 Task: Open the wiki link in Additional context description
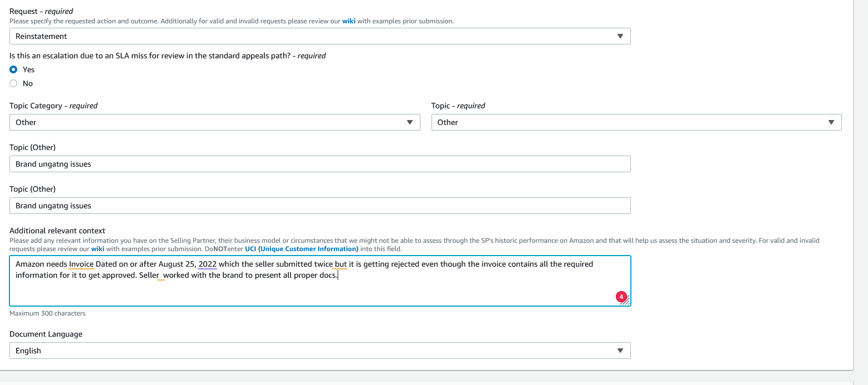[x=98, y=249]
